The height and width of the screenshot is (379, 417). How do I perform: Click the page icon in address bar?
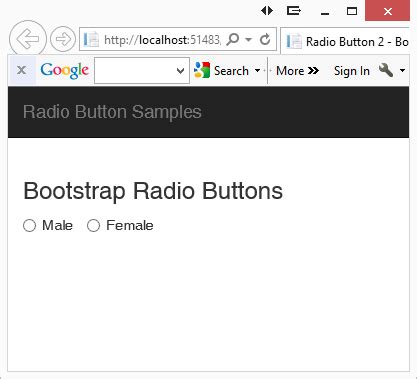point(91,40)
